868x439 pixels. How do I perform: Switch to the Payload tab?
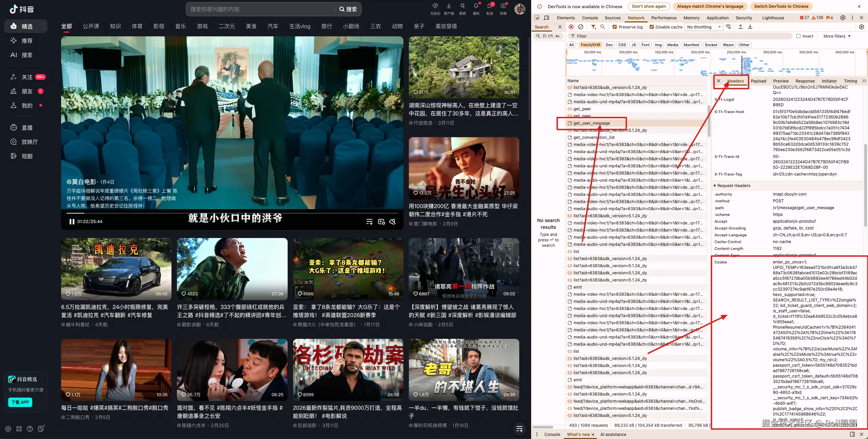point(758,81)
